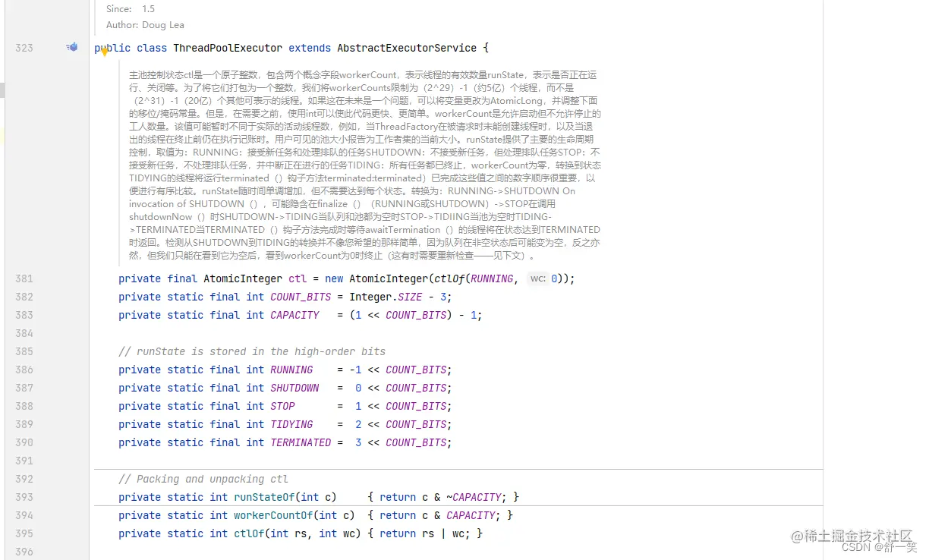This screenshot has height=560, width=929.
Task: Click the CAPACITY constant declaration on line 383
Action: pyautogui.click(x=294, y=315)
